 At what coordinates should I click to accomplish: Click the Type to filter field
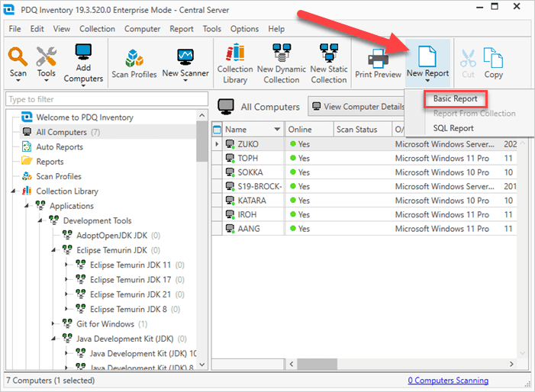[107, 99]
